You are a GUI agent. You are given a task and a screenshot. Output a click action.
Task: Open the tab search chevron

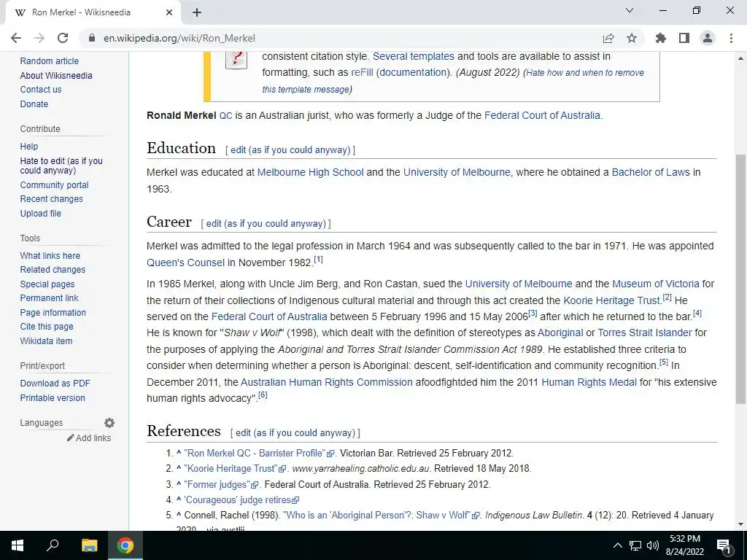tap(630, 10)
